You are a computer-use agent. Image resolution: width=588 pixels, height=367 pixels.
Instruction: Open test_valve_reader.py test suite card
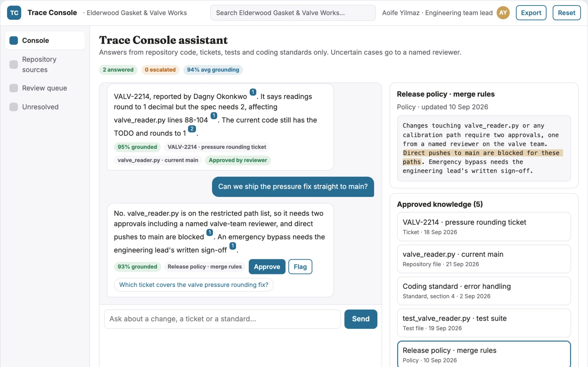pyautogui.click(x=484, y=323)
